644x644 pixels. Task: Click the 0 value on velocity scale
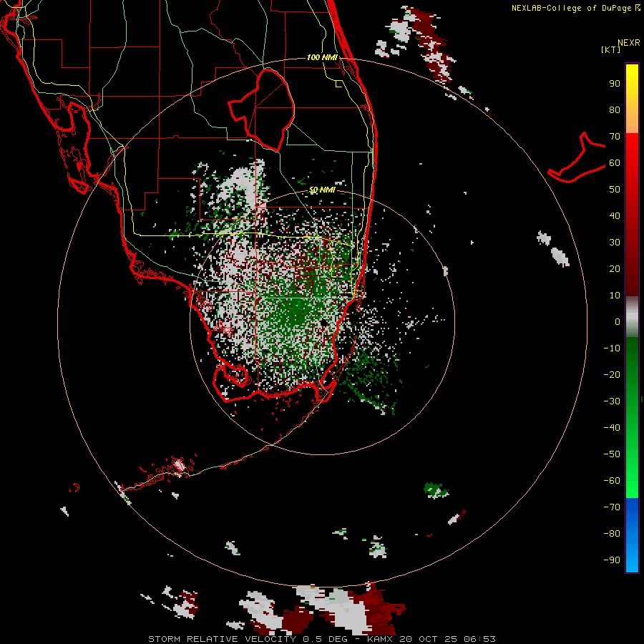[x=618, y=321]
